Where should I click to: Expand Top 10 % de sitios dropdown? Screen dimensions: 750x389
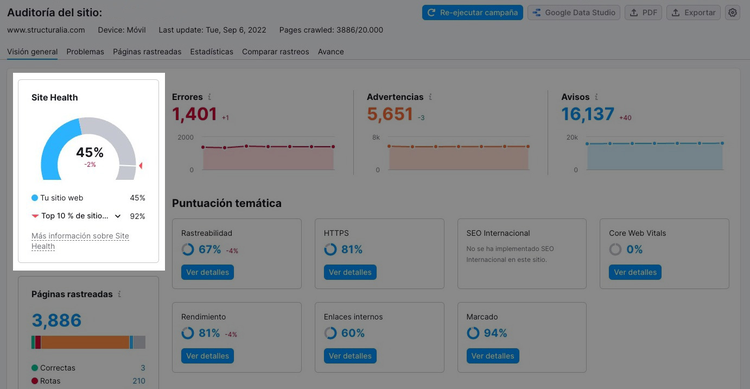pos(118,216)
